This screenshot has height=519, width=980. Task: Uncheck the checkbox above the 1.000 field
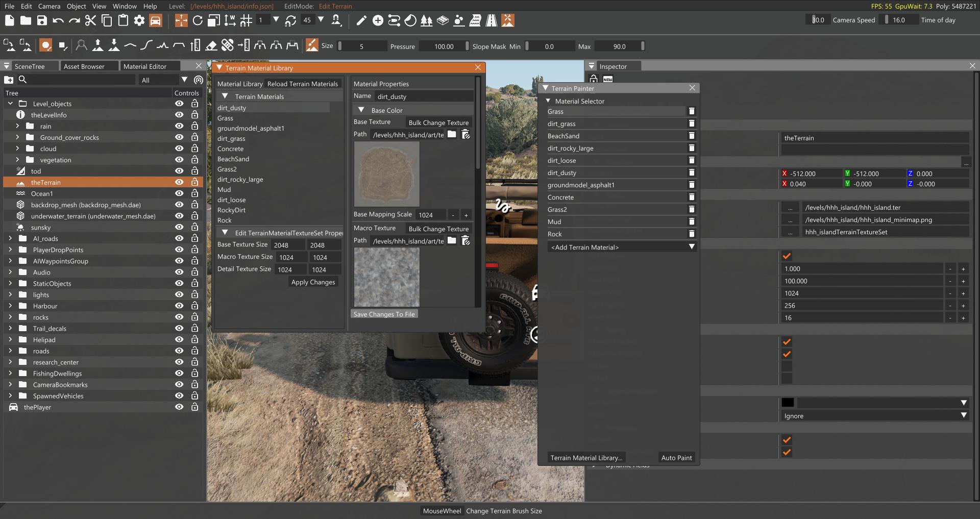[787, 256]
